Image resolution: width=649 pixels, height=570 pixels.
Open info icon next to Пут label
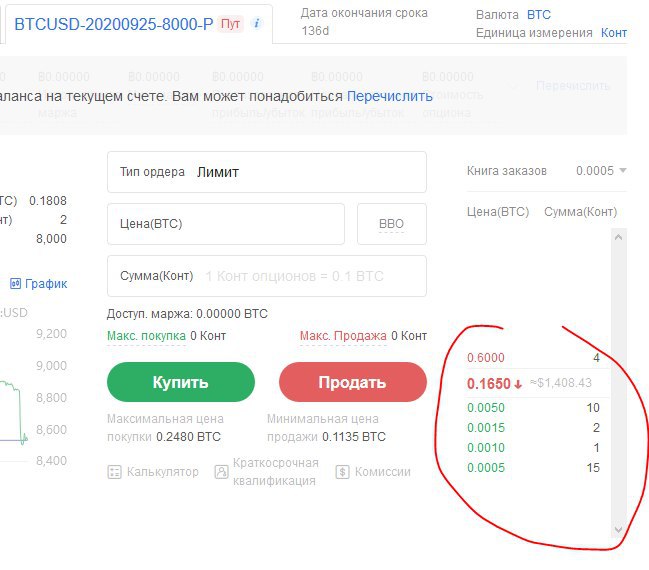tap(257, 23)
